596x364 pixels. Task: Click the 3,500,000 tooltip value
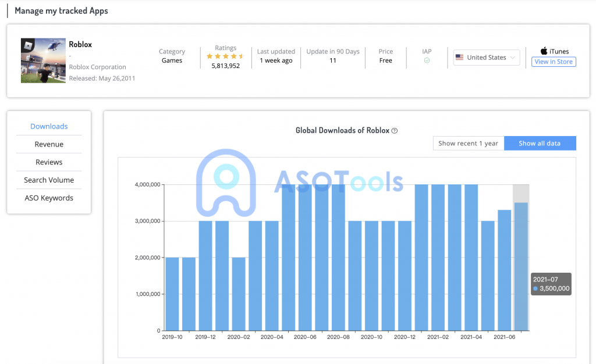(555, 288)
